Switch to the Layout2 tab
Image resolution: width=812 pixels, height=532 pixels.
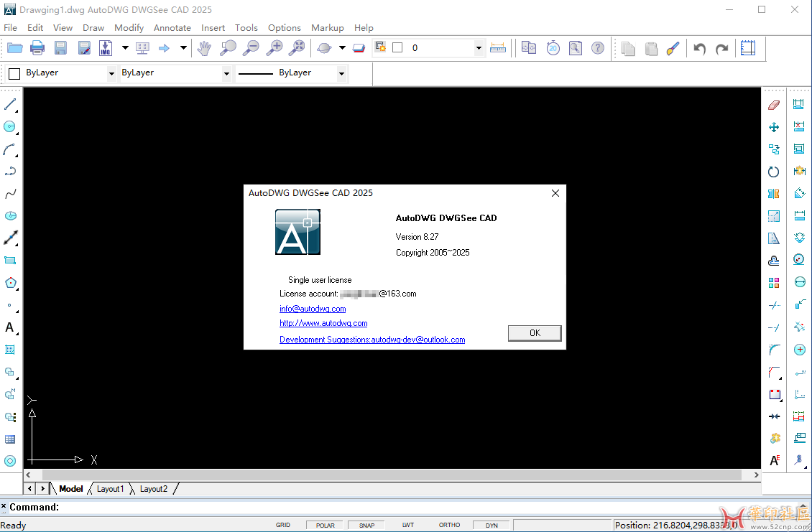click(154, 488)
